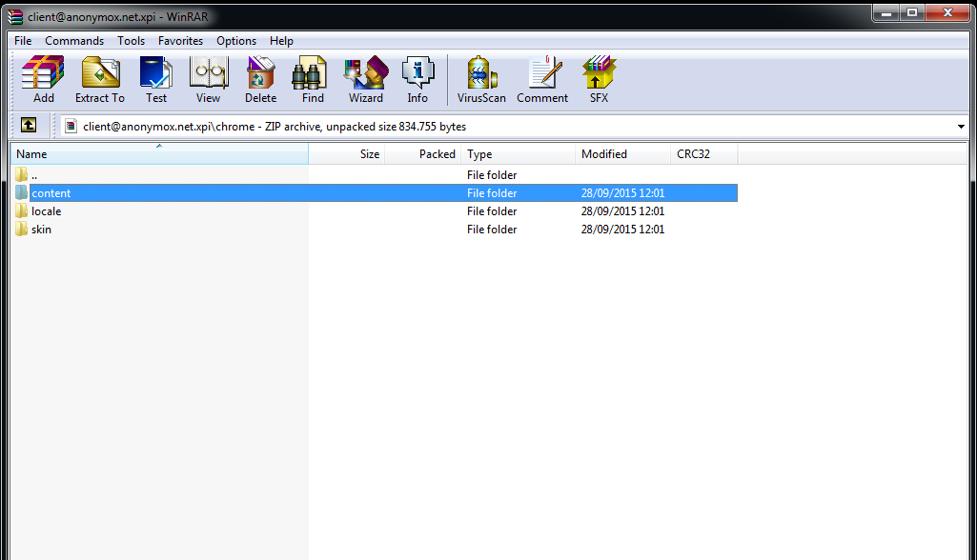Select the 'skin' folder name
Screen dimensions: 977x560
coord(41,230)
